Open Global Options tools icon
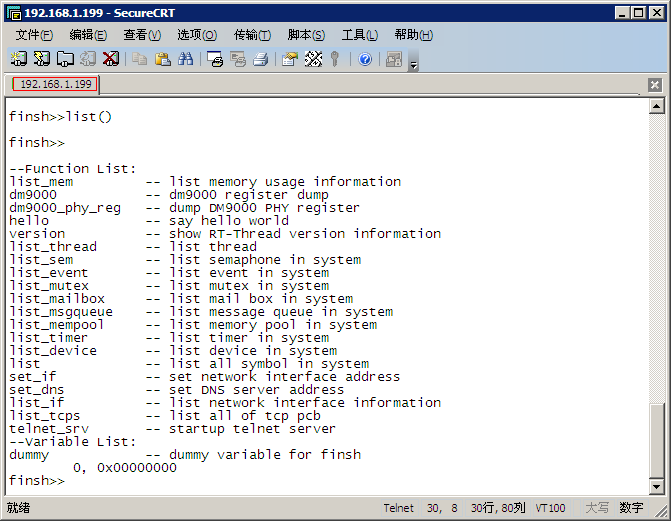This screenshot has height=521, width=671. pos(313,59)
